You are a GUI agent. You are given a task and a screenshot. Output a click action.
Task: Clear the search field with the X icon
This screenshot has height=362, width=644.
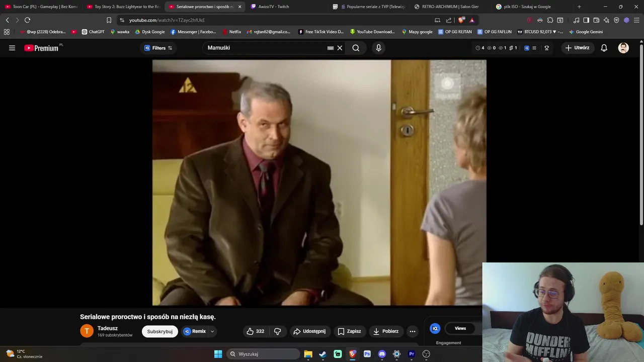340,48
